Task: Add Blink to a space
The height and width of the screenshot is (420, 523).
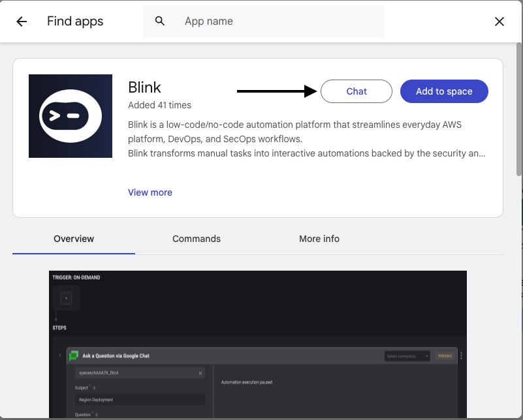Action: coord(444,91)
